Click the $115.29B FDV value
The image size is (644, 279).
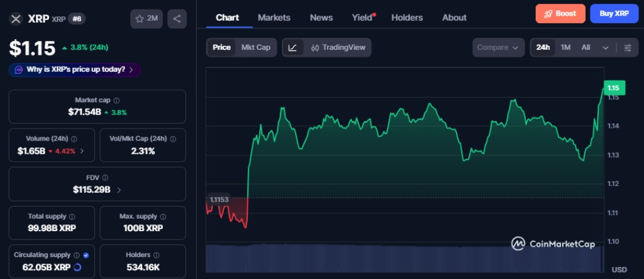pos(92,190)
